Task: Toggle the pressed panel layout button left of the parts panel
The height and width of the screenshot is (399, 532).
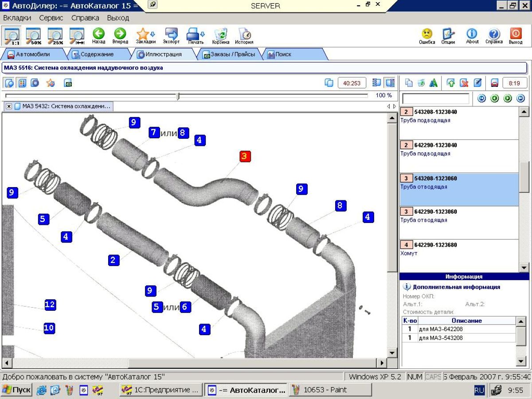Action: (390, 83)
